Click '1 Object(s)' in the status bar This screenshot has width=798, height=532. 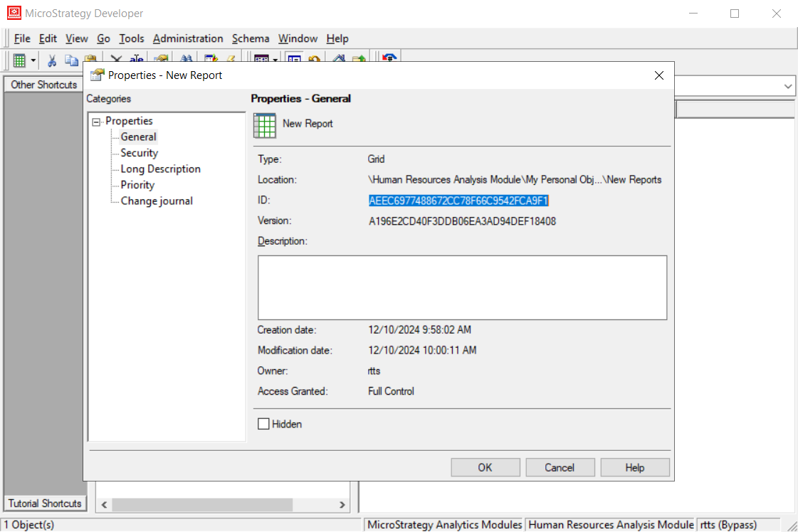tap(29, 524)
